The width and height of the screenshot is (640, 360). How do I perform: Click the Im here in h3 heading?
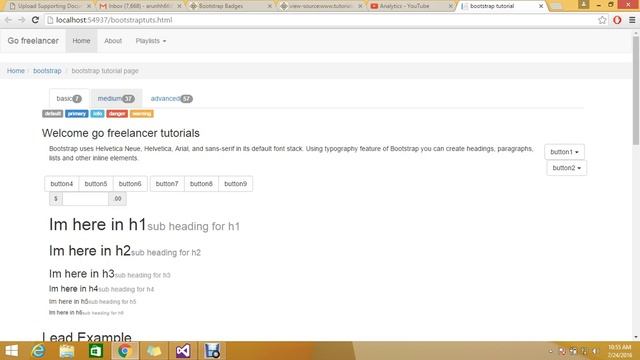[82, 273]
